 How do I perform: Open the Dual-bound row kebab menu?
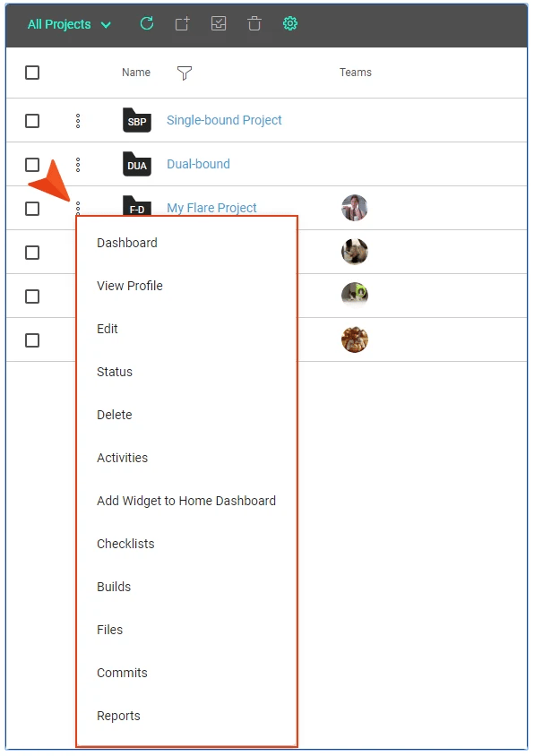pos(78,165)
